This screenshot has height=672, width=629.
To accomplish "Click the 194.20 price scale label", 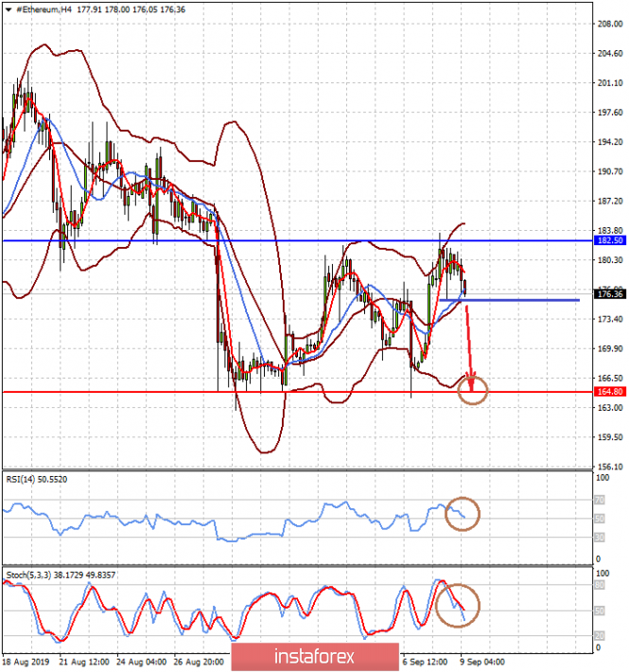I will [610, 142].
